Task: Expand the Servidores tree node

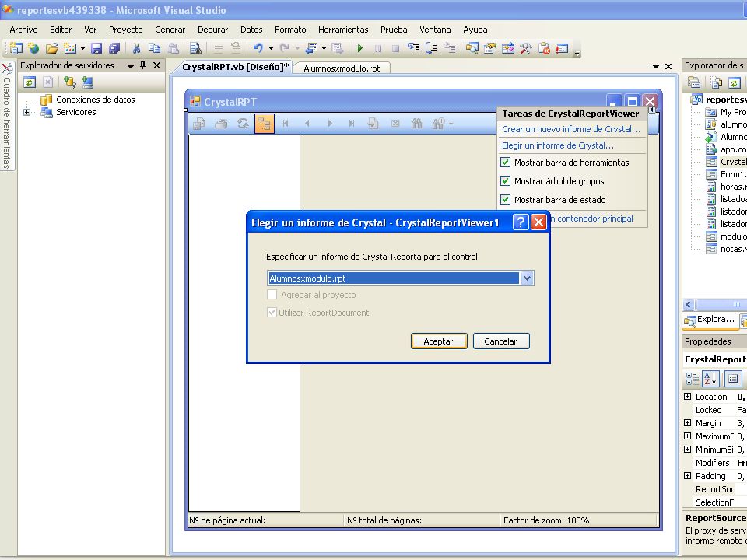Action: 26,112
